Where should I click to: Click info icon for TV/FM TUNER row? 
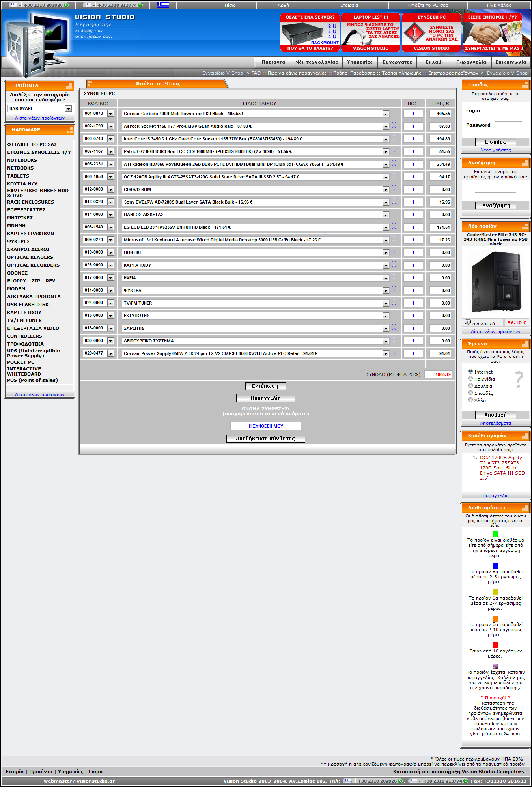(394, 302)
